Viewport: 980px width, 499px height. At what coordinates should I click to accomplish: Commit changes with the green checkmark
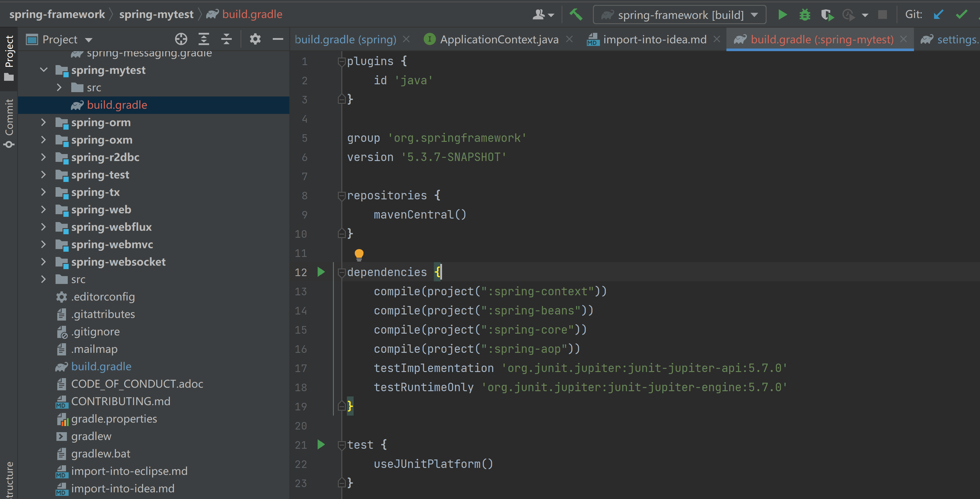[x=961, y=15]
